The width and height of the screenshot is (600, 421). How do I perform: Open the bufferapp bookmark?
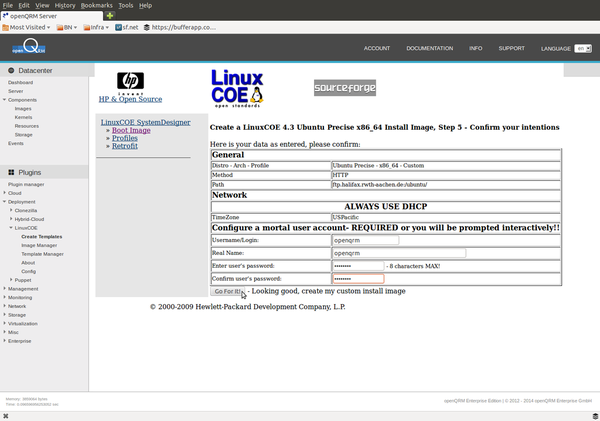tap(179, 27)
